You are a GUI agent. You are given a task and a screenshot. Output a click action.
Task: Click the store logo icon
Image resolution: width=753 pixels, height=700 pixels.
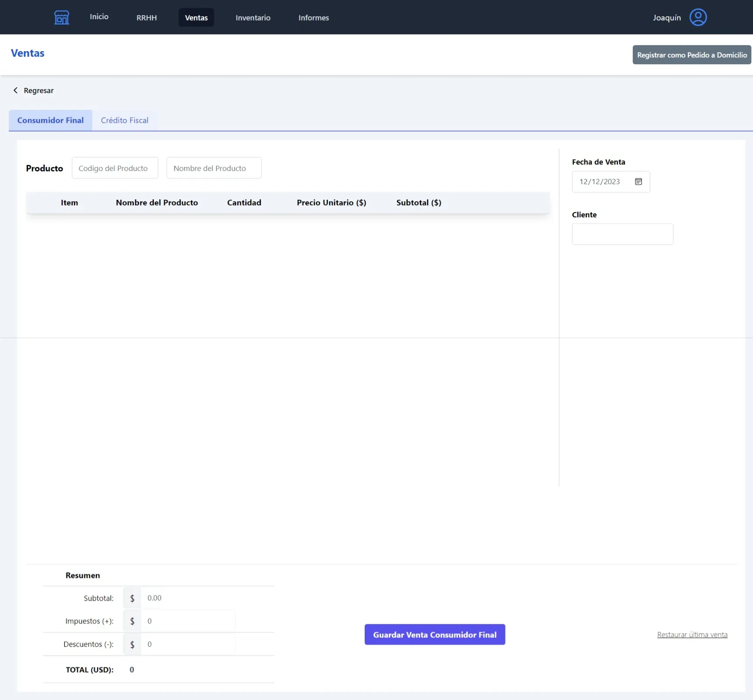62,17
